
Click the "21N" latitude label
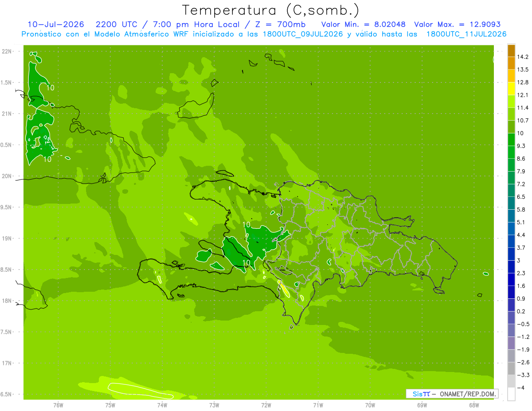(7, 114)
